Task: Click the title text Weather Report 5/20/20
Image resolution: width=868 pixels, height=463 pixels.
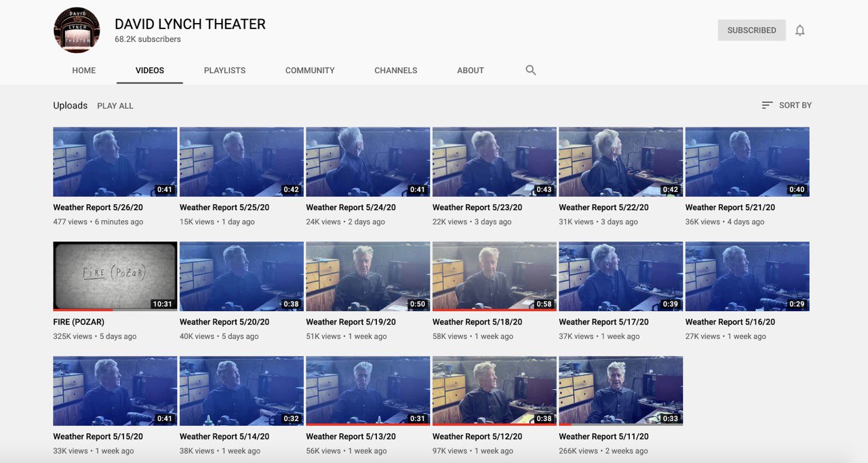Action: click(x=224, y=322)
